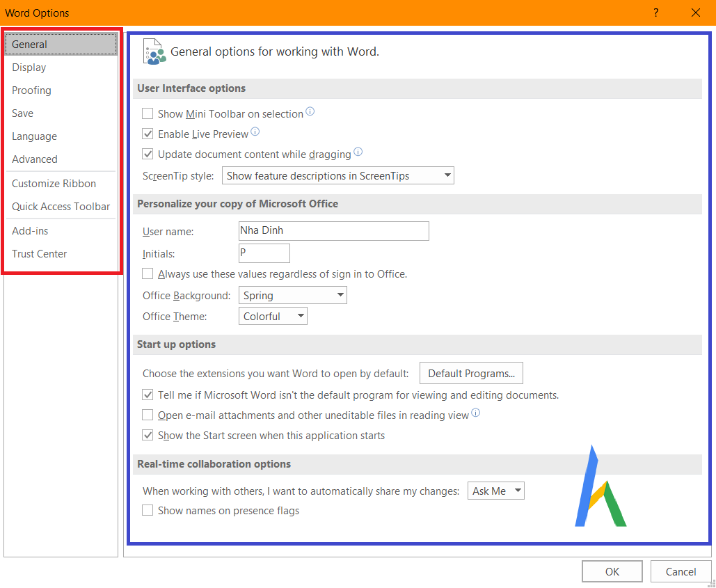Viewport: 716px width, 588px height.
Task: Click the info icon beside Show Mini Toolbar
Action: [x=310, y=111]
